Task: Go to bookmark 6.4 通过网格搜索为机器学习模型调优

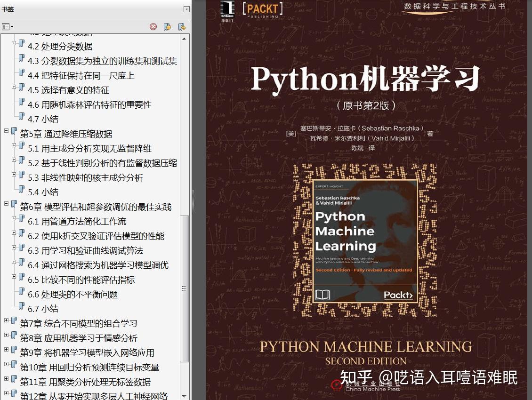Action: (98, 265)
